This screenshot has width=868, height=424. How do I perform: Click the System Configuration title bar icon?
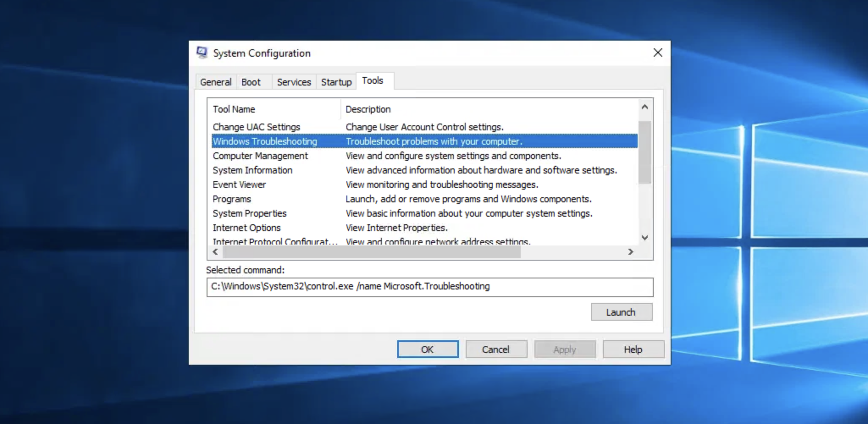click(x=202, y=53)
